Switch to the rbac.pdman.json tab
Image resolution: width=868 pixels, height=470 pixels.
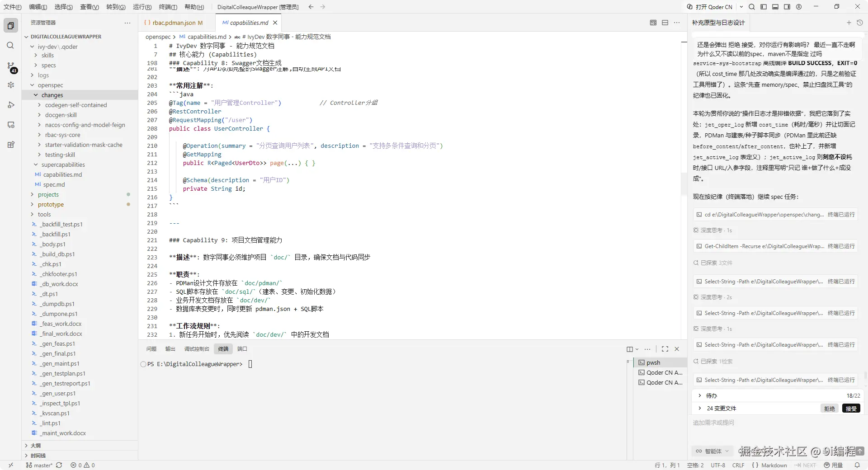coord(174,23)
